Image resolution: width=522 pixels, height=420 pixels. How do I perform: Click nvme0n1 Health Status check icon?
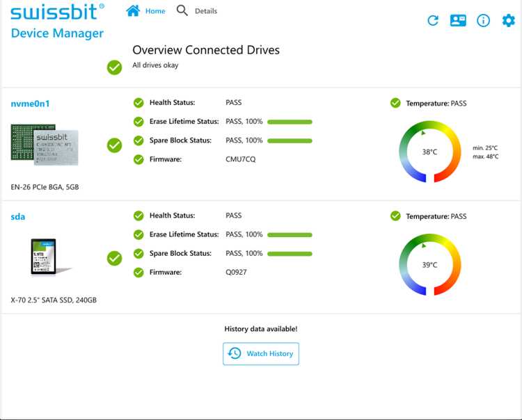[139, 103]
